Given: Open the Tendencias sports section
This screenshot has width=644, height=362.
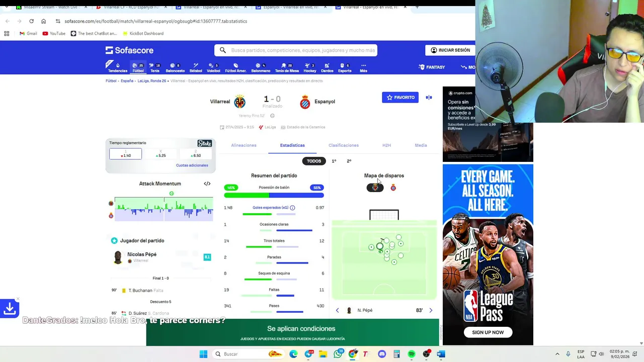Looking at the screenshot, I should click(x=118, y=67).
